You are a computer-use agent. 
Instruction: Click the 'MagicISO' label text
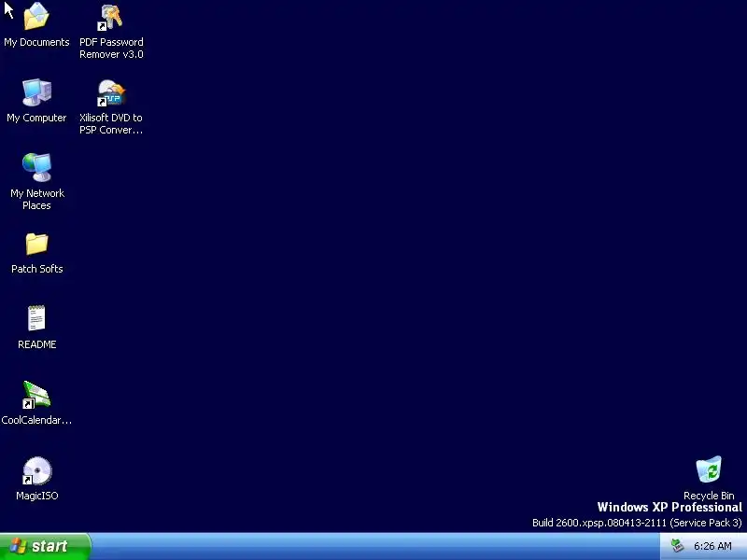click(x=36, y=496)
